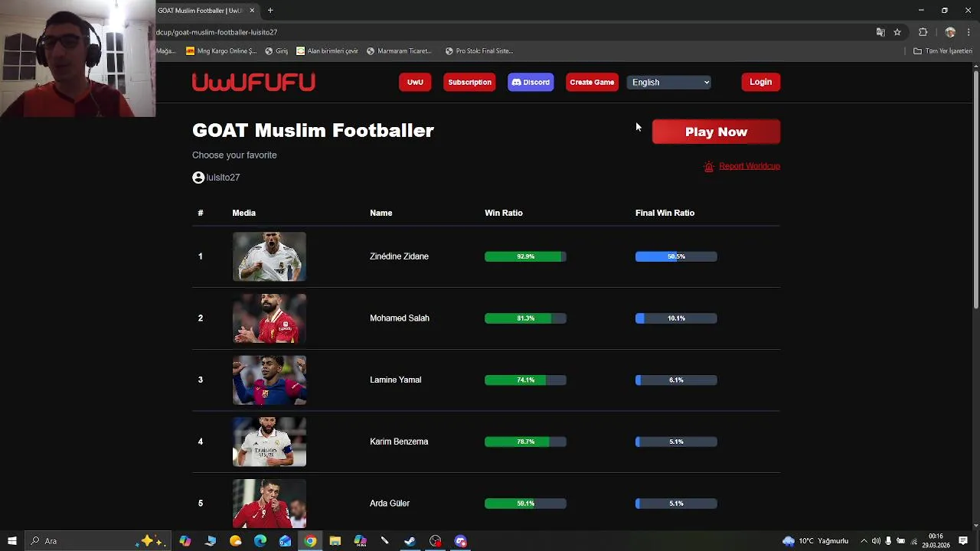Viewport: 980px width, 551px height.
Task: Click the page vertical scrollbar
Action: 975,190
